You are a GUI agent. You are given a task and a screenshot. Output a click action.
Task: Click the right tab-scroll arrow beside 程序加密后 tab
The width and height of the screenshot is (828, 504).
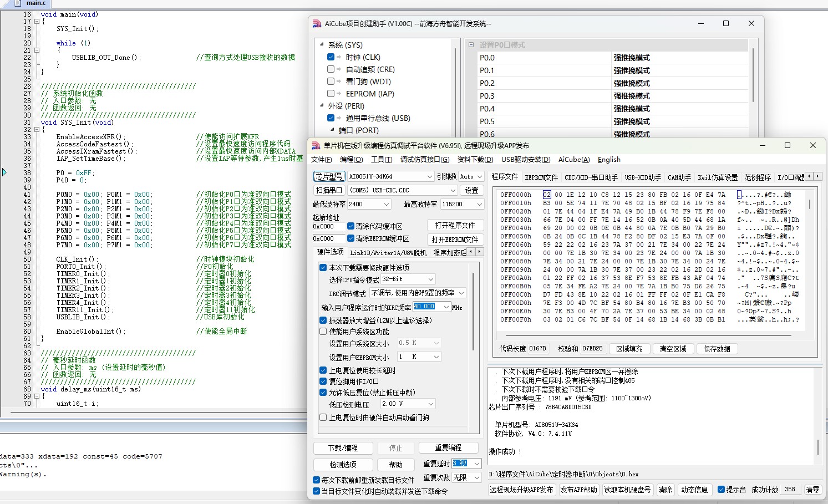[x=480, y=252]
